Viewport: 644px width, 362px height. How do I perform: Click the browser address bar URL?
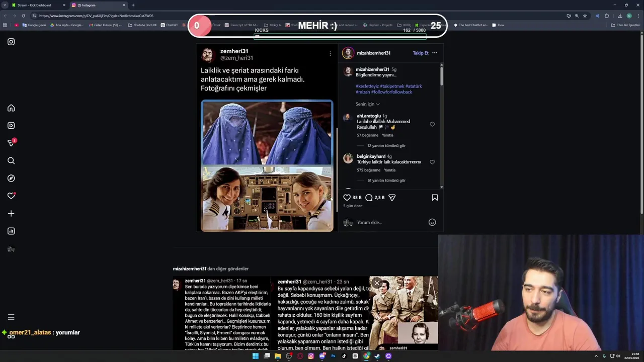click(96, 16)
